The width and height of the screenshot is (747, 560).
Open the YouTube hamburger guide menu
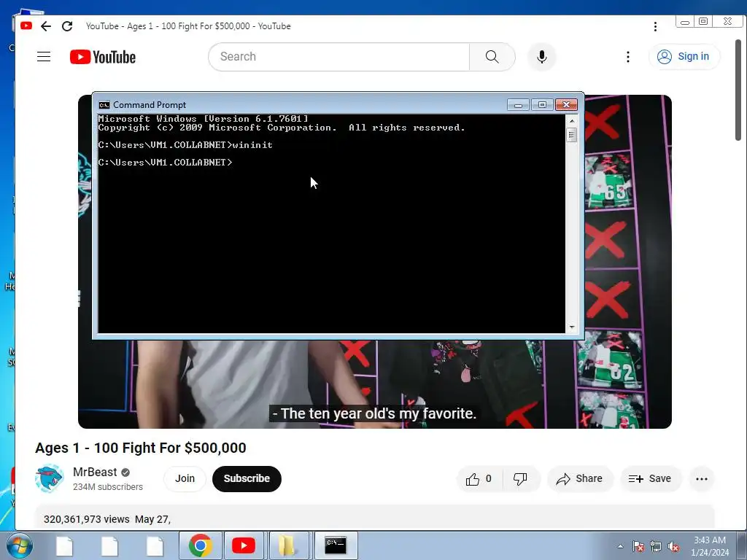click(x=44, y=57)
